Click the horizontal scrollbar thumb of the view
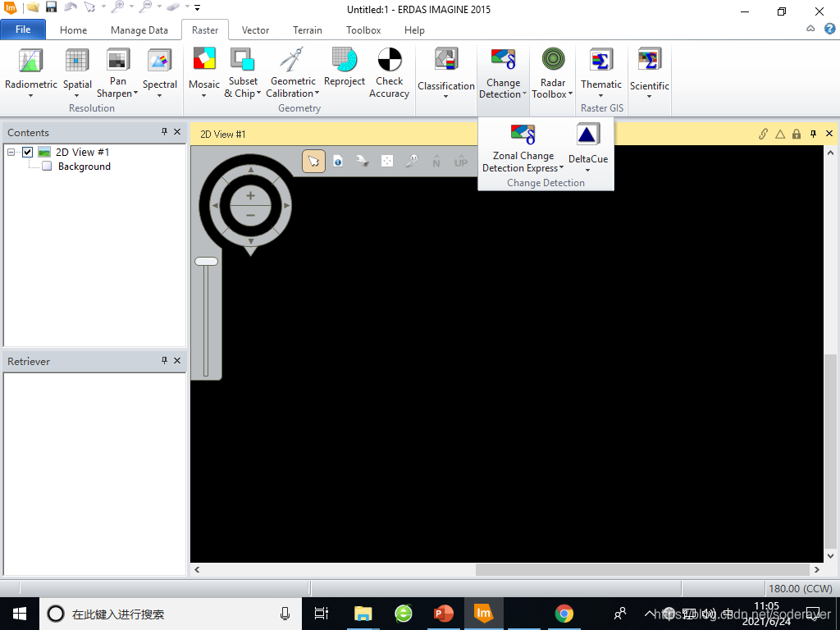The image size is (840, 630). click(x=643, y=569)
